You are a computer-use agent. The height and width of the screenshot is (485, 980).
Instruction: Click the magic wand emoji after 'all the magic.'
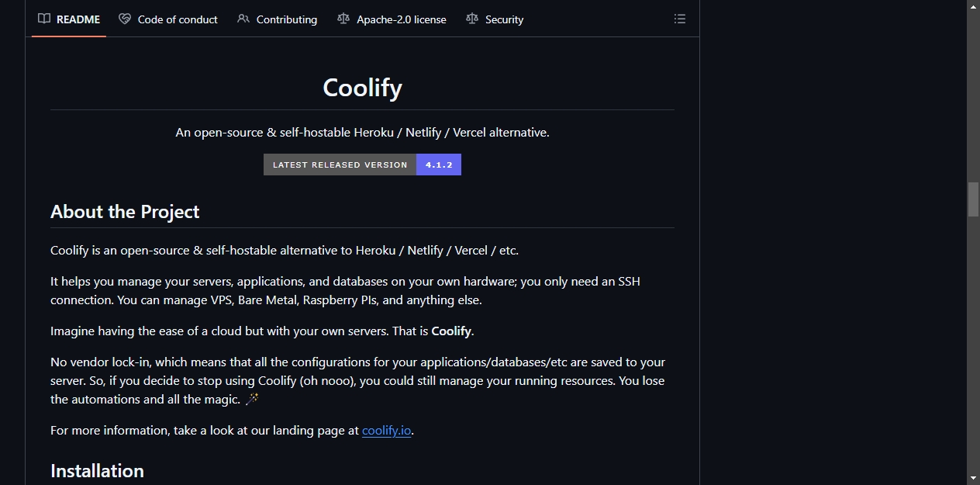coord(252,399)
